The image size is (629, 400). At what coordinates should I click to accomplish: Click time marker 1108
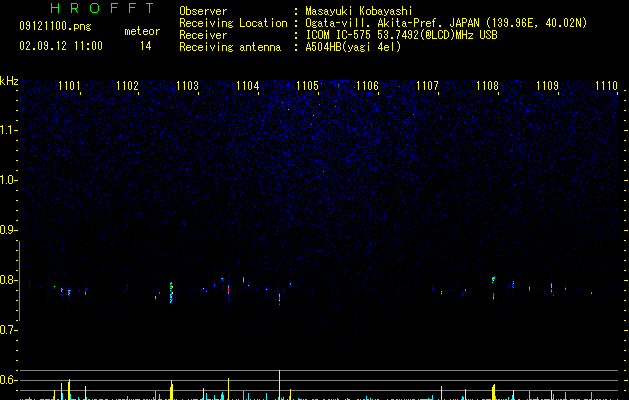coord(487,85)
